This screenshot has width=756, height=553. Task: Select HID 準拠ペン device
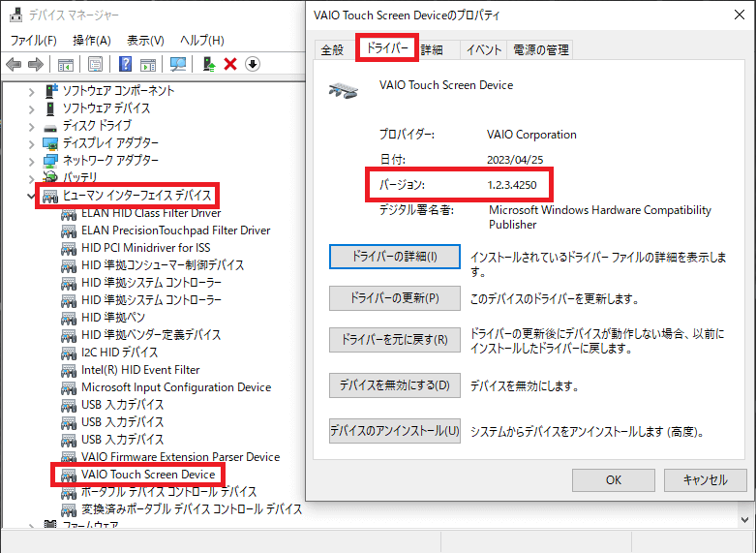coord(113,317)
